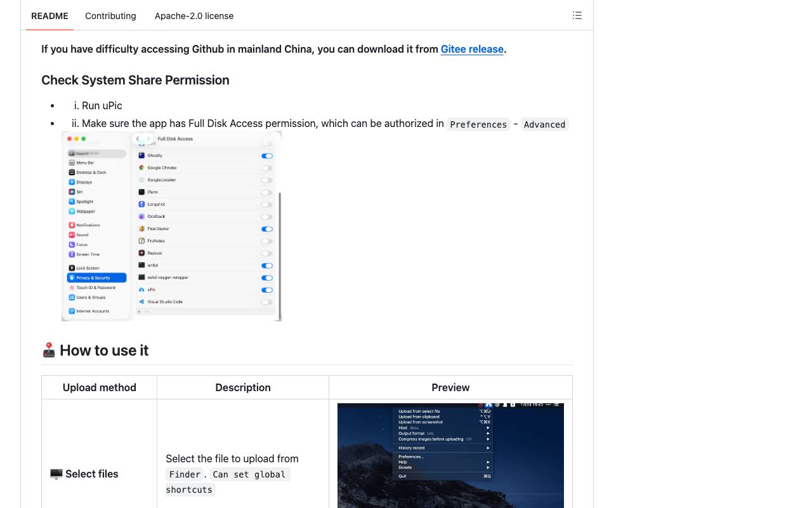This screenshot has width=812, height=508.
Task: Click the 'Advanced' code label
Action: (544, 124)
